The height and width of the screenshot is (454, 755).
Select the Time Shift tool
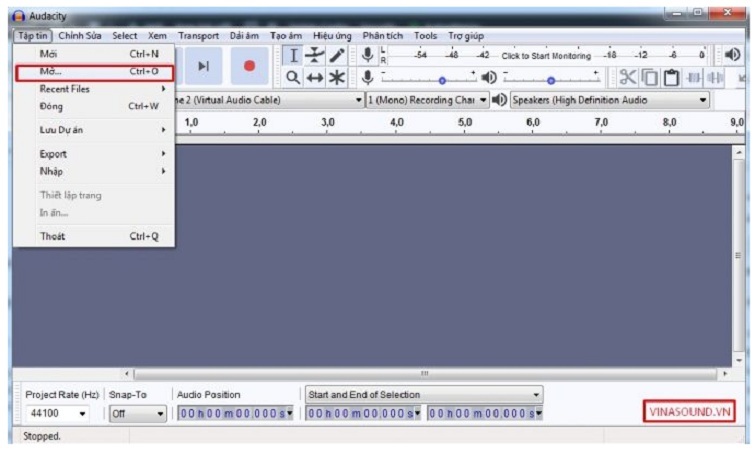(x=316, y=77)
